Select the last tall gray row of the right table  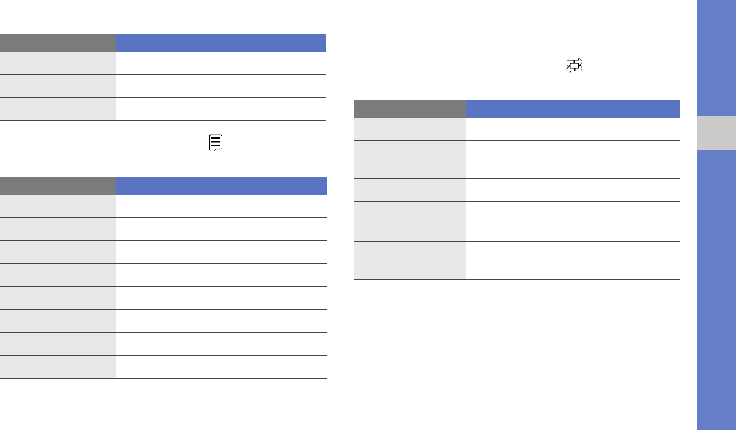[x=409, y=260]
